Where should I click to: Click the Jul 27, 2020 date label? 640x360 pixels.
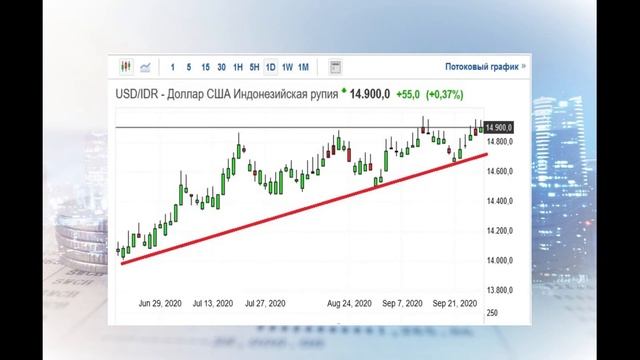265,304
